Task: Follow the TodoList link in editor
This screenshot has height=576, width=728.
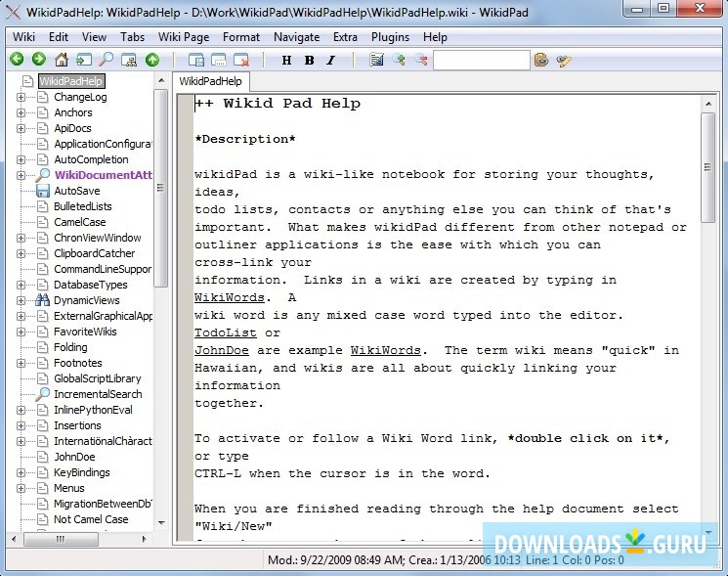Action: coord(225,332)
